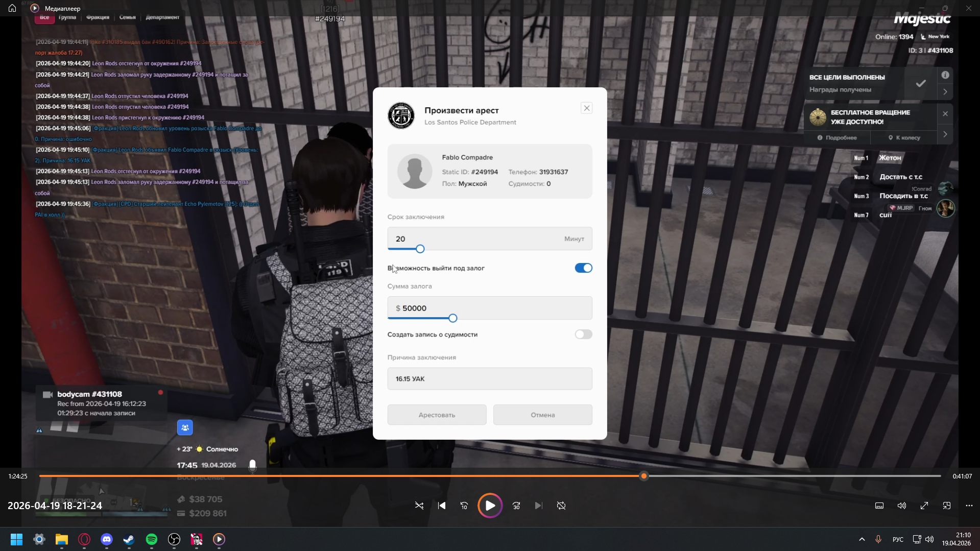Skip to the previous track

(x=442, y=506)
